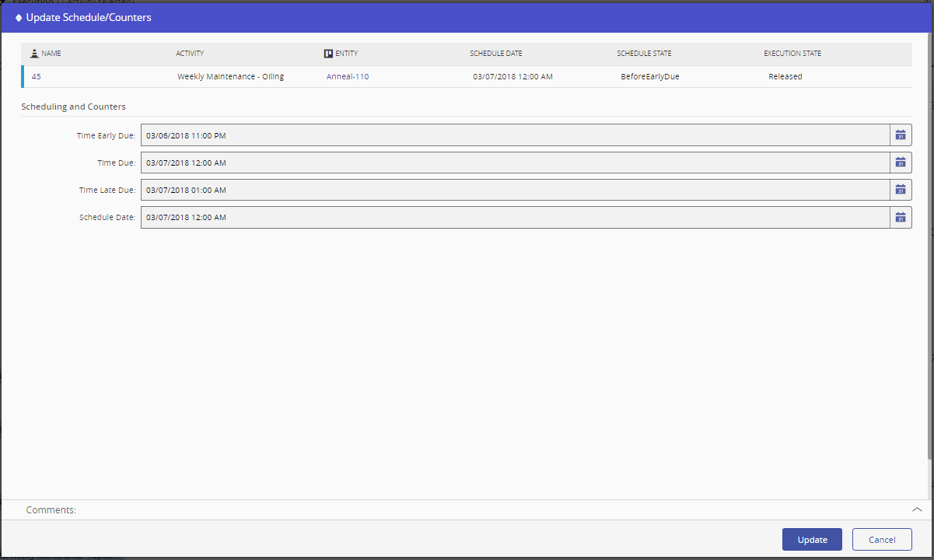Edit the Time Due date field
Viewport: 934px width, 560px height.
(515, 163)
